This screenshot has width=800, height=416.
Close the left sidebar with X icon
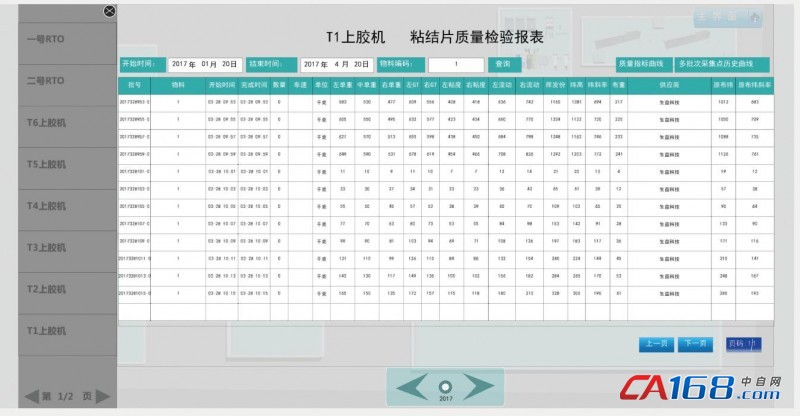(110, 11)
